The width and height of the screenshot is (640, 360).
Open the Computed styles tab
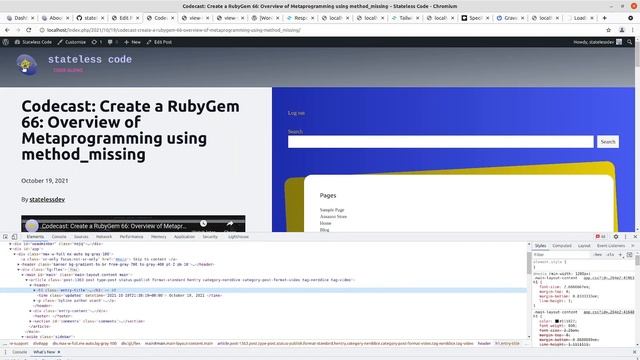pyautogui.click(x=562, y=246)
